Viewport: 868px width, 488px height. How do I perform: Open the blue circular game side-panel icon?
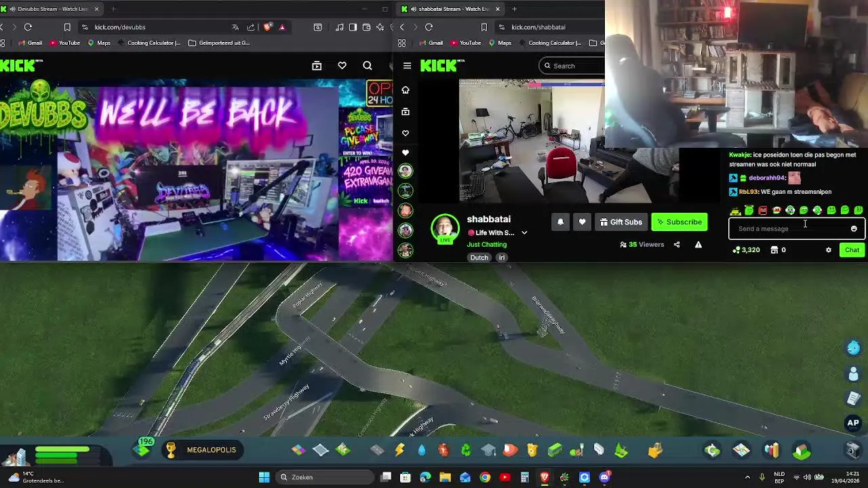click(x=853, y=348)
